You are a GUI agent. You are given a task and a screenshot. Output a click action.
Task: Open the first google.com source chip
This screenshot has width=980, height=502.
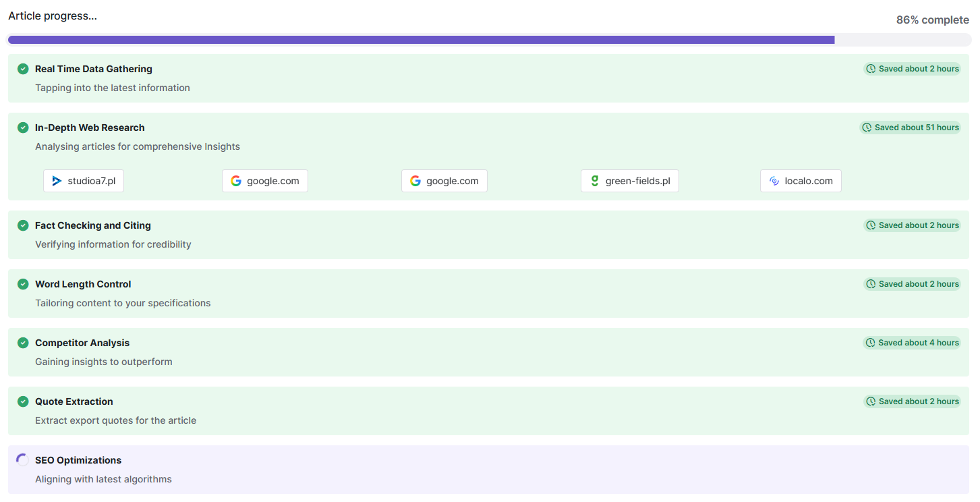pos(265,181)
